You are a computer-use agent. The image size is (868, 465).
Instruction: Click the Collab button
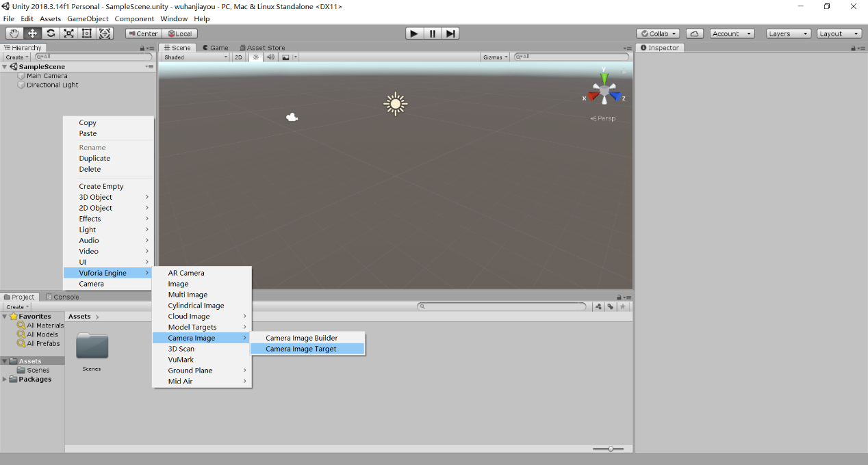pos(658,34)
